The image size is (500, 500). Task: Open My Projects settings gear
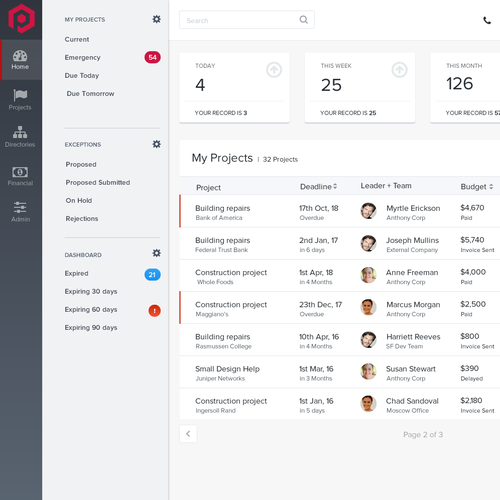pos(156,19)
